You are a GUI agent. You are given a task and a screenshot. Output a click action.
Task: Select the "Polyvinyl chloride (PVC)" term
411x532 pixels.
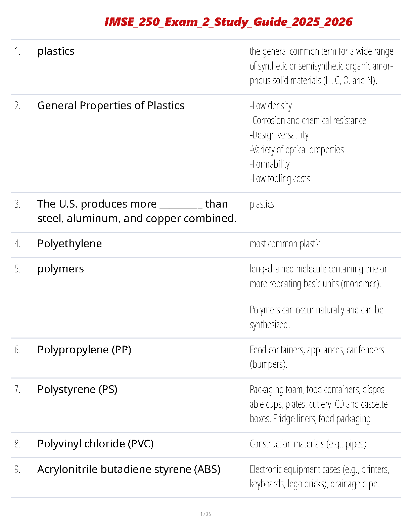(95, 444)
